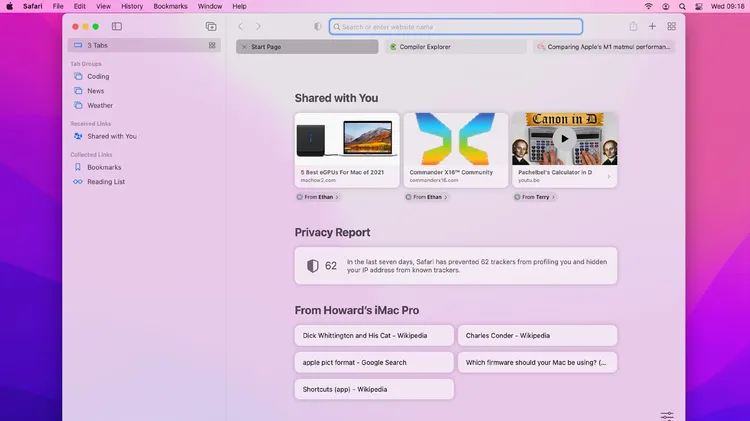Add a new tab with plus icon
750x421 pixels.
652,26
